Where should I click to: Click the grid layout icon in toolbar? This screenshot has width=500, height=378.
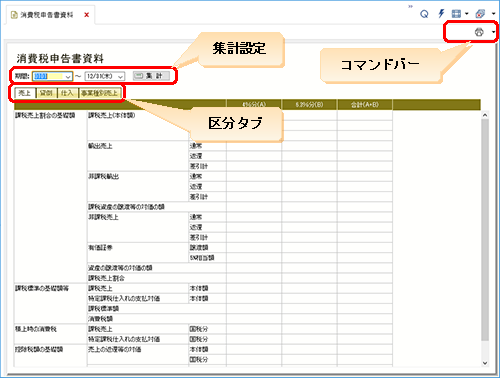point(456,14)
